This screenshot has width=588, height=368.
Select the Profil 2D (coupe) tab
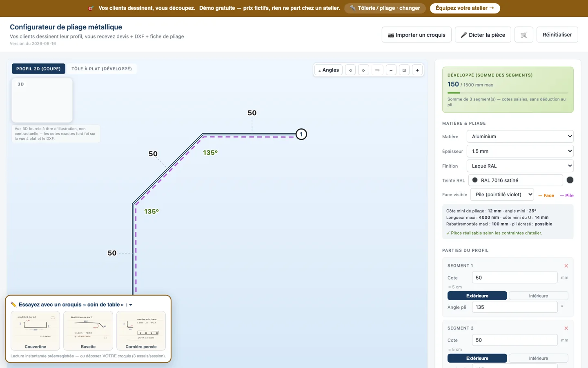[38, 69]
